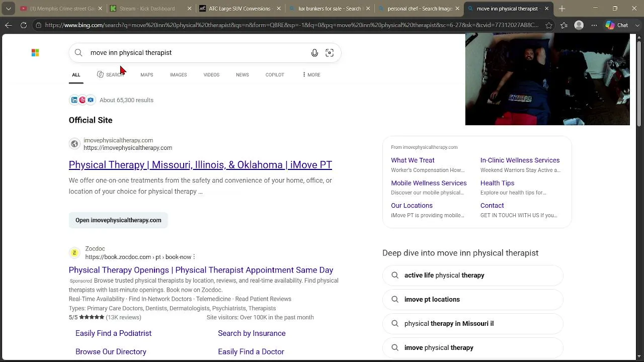This screenshot has height=362, width=644.
Task: Select imove physical therapy suggestion
Action: pyautogui.click(x=473, y=348)
